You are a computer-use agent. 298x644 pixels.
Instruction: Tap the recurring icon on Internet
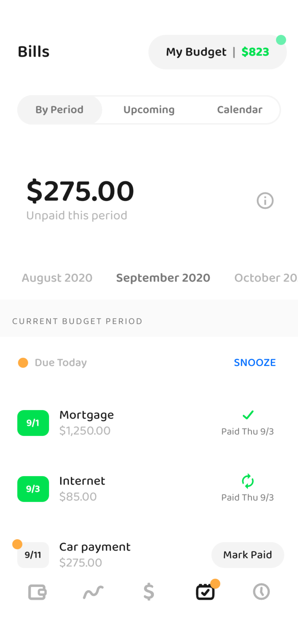tap(248, 481)
